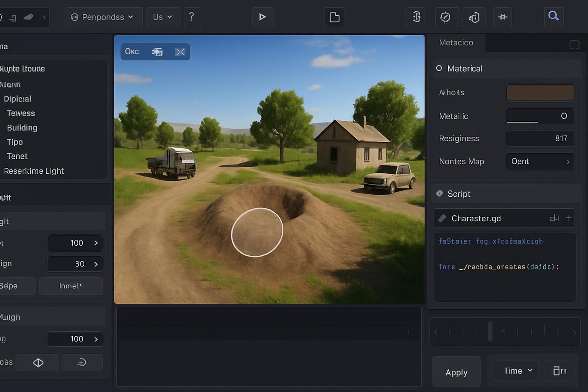Viewport: 588px width, 392px height.
Task: Click the Inmel button
Action: point(71,286)
